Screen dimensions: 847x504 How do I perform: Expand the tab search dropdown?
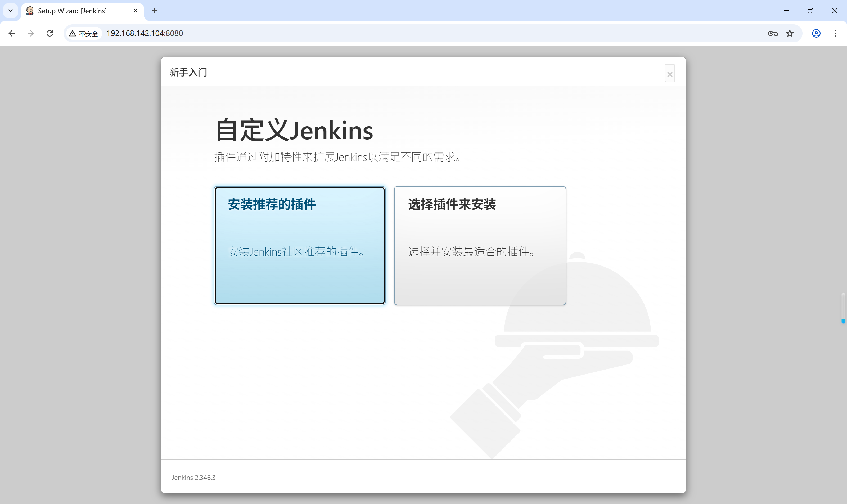pos(11,11)
